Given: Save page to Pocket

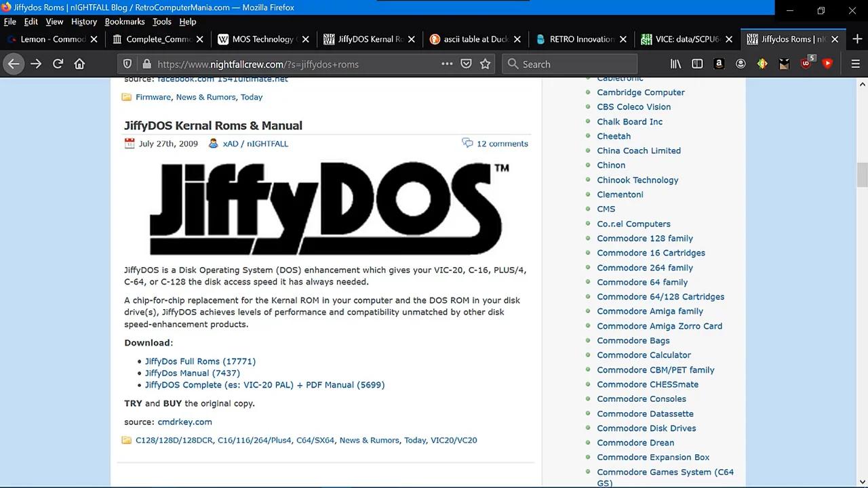Looking at the screenshot, I should [x=466, y=64].
